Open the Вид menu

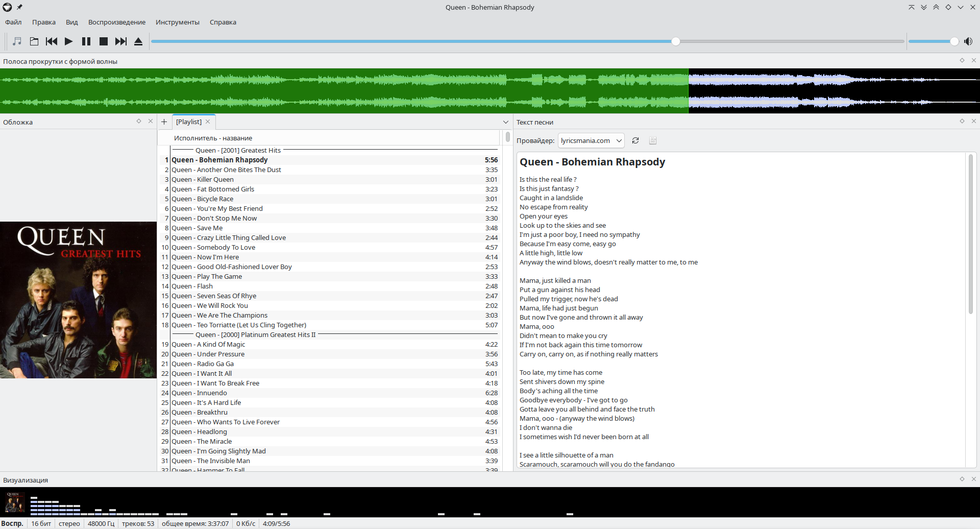(x=72, y=22)
